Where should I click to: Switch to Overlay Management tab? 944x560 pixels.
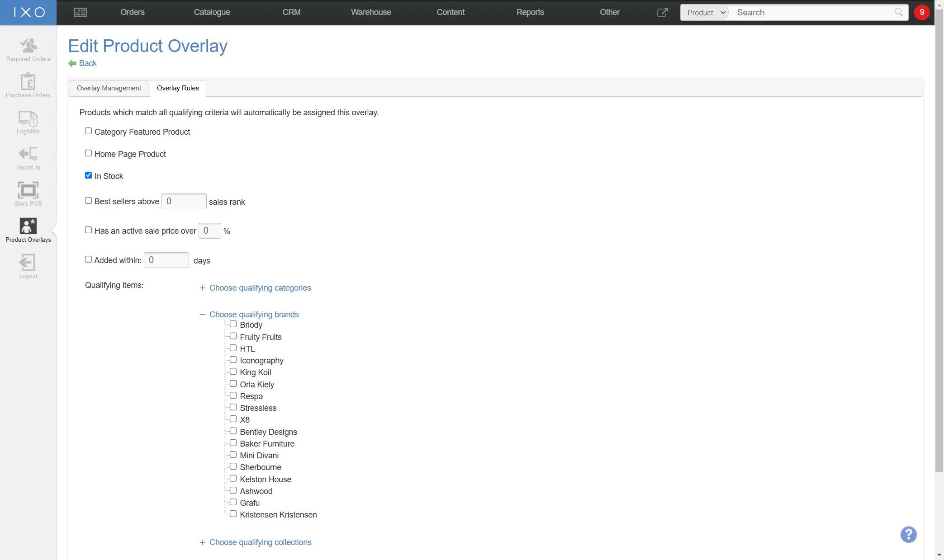109,88
